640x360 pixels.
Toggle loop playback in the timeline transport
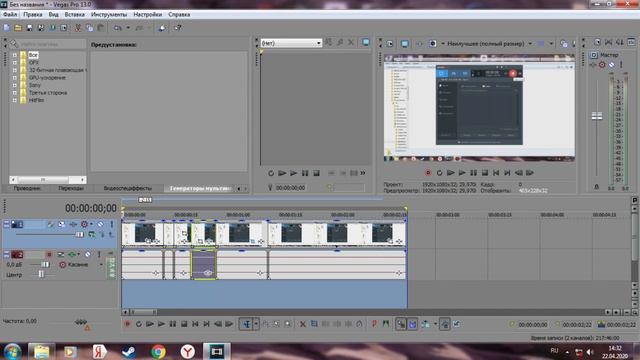[139, 324]
